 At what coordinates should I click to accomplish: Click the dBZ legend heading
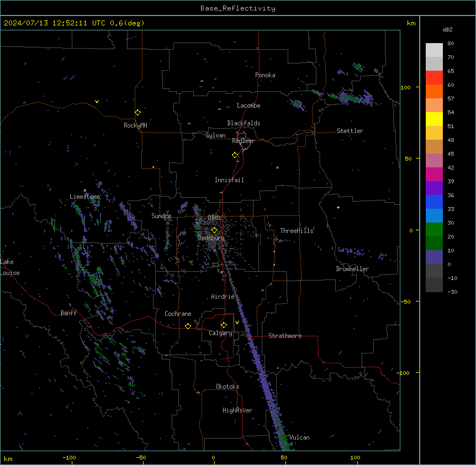click(x=447, y=29)
